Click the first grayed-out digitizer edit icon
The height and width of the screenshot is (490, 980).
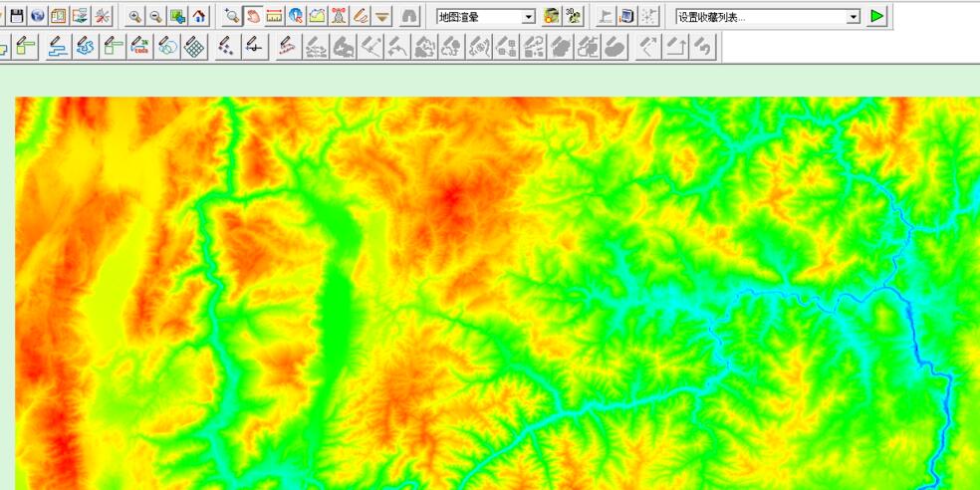[316, 47]
